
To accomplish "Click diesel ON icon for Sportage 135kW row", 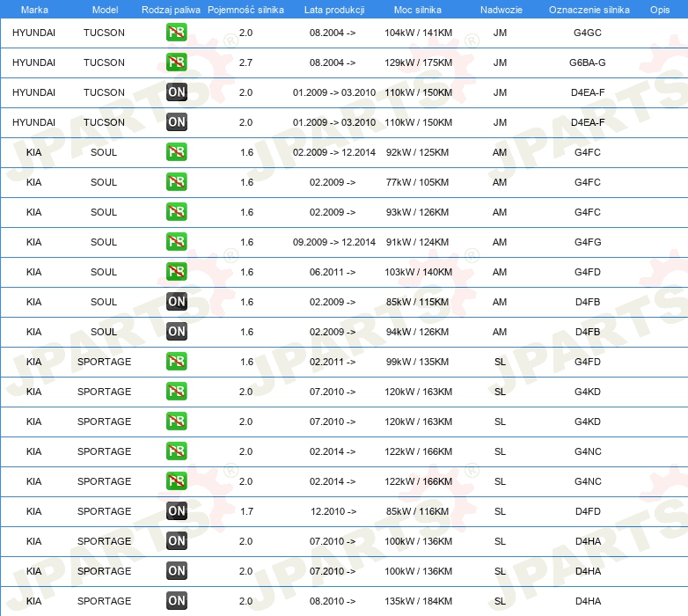I will (176, 601).
